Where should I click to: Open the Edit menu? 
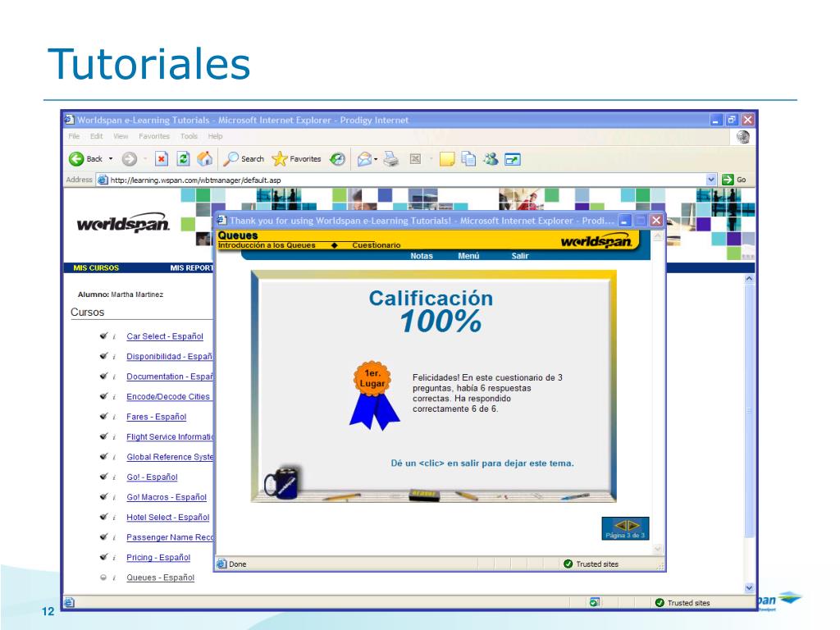tap(97, 136)
